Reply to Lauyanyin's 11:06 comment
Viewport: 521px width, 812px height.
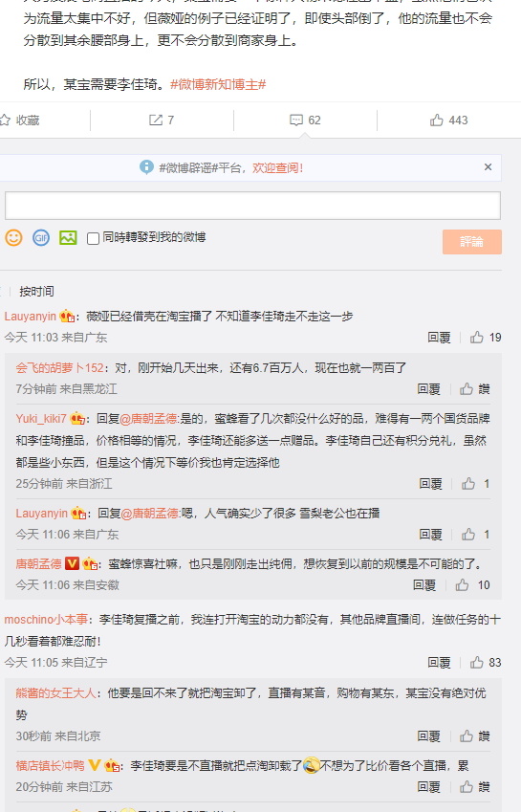pyautogui.click(x=430, y=535)
